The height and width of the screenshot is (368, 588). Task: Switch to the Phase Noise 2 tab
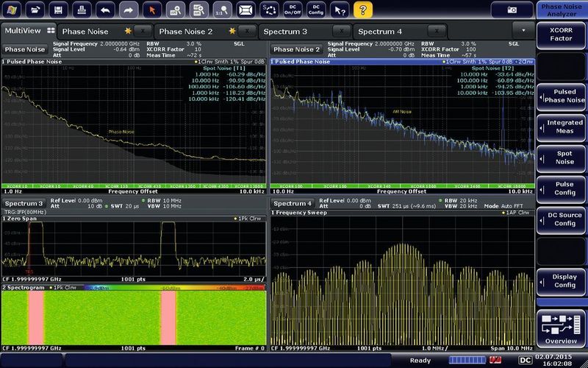click(x=186, y=32)
